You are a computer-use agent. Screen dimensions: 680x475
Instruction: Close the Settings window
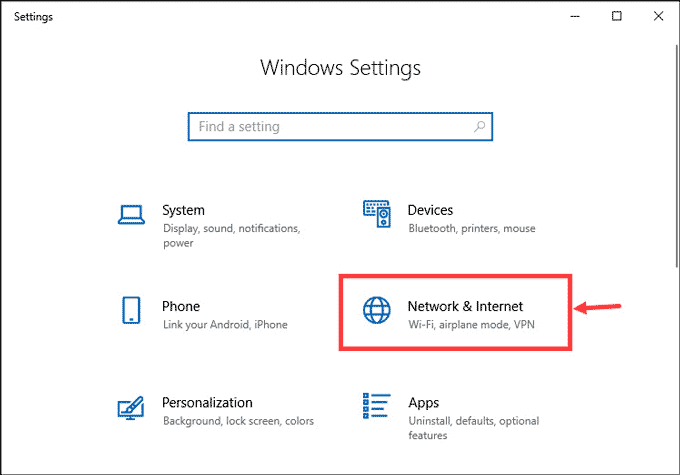pos(658,16)
